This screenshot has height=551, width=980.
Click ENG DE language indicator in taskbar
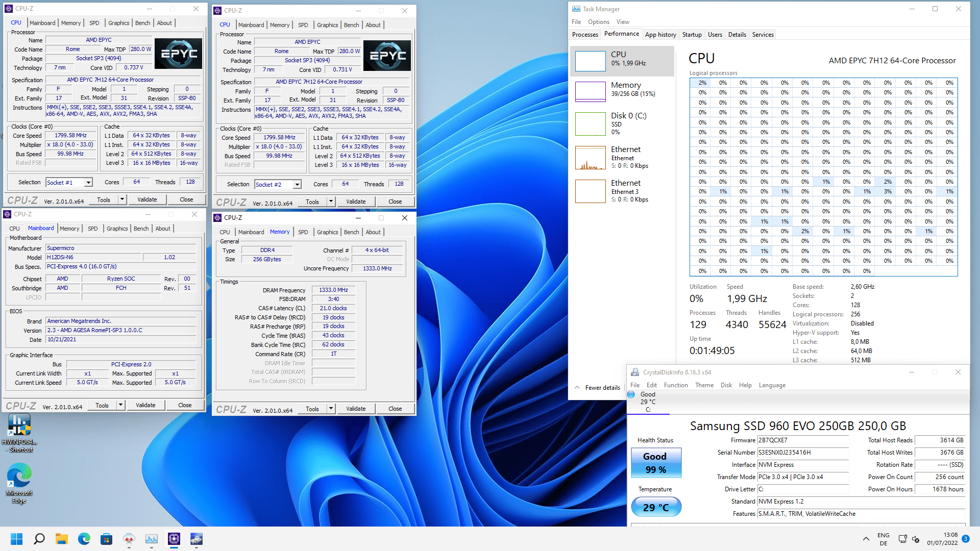pyautogui.click(x=883, y=539)
